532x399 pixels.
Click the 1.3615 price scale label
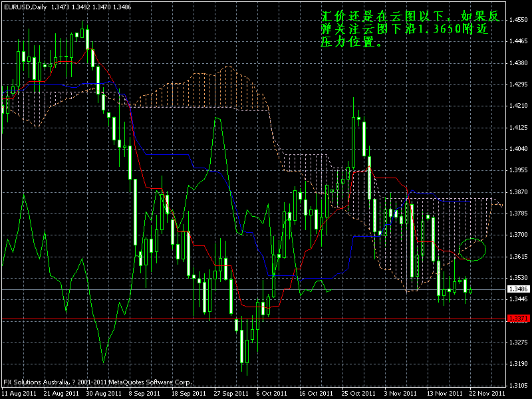(519, 256)
